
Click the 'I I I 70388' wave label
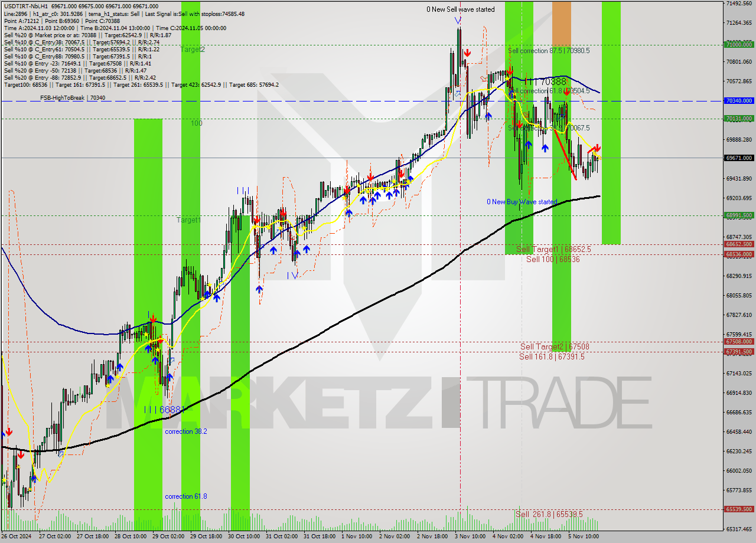(545, 81)
